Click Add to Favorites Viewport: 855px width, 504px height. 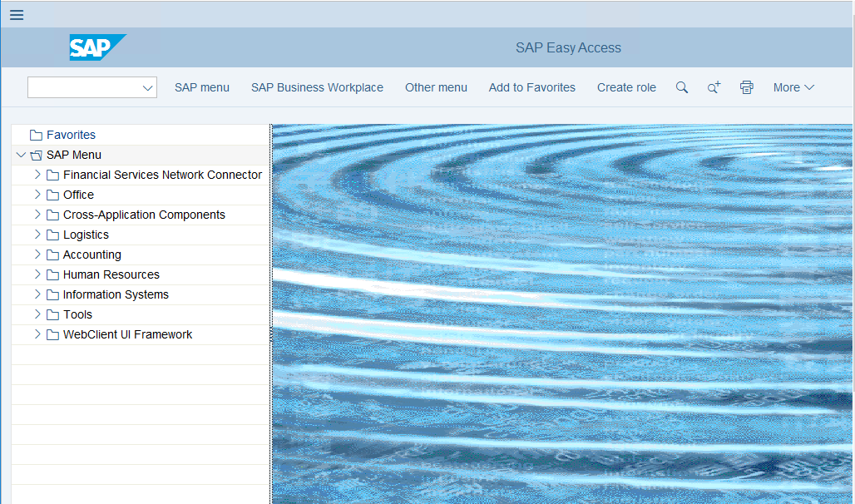(x=531, y=87)
